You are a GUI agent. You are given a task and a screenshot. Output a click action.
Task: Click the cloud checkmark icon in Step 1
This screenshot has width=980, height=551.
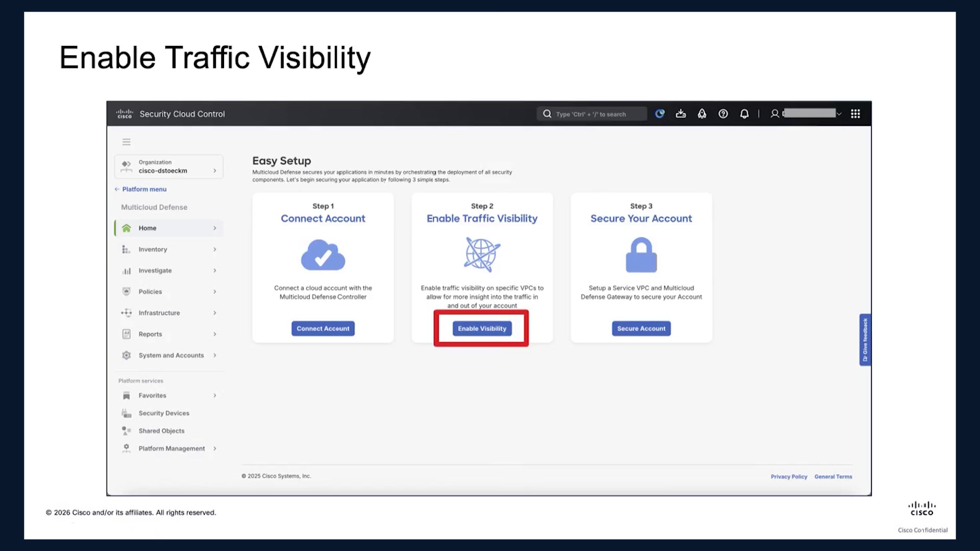pyautogui.click(x=323, y=255)
